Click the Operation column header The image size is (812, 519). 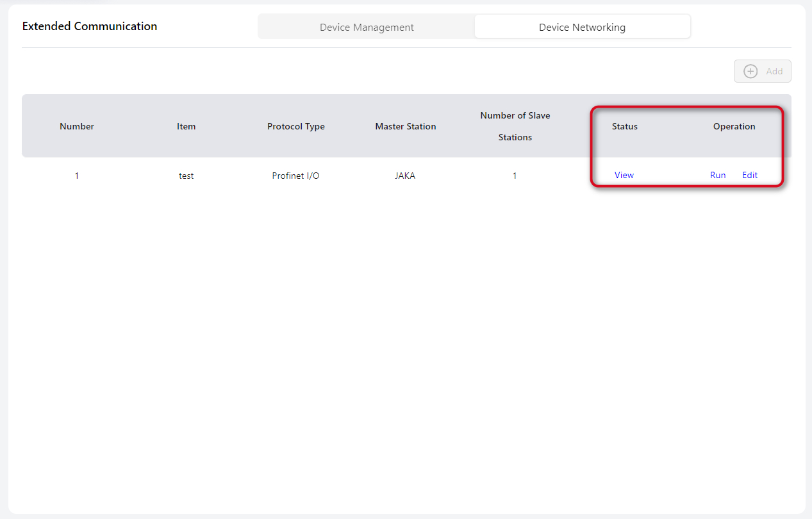tap(734, 126)
